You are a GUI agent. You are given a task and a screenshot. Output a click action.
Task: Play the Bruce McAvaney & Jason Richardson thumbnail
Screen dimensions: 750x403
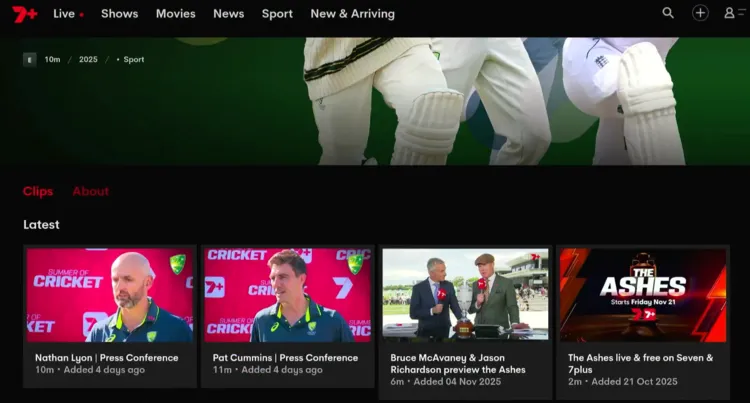click(x=465, y=294)
